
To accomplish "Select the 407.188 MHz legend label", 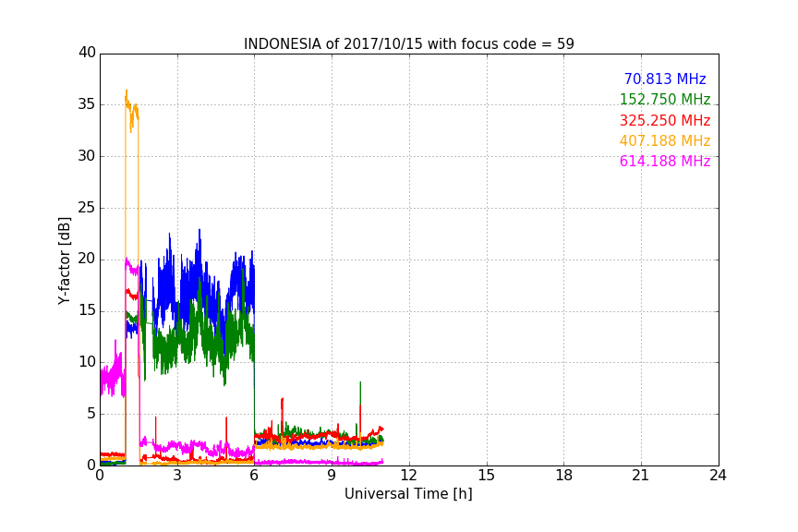I will pos(665,140).
